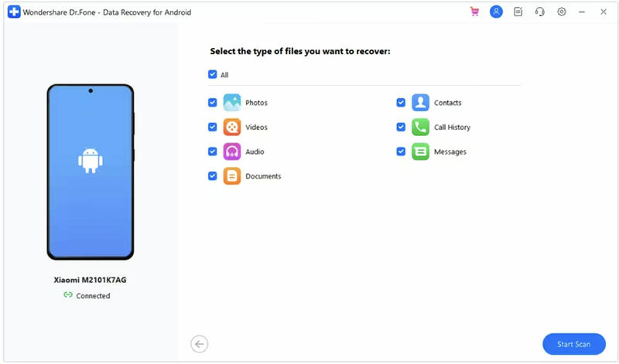This screenshot has height=364, width=619.
Task: Uncheck the All checkbox
Action: 212,74
